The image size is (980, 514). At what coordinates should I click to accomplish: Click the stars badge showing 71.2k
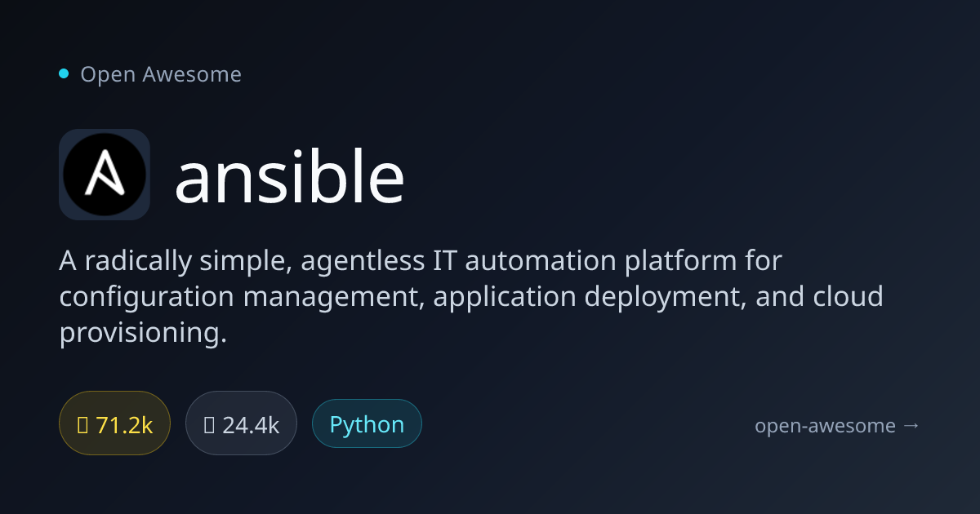pyautogui.click(x=114, y=423)
